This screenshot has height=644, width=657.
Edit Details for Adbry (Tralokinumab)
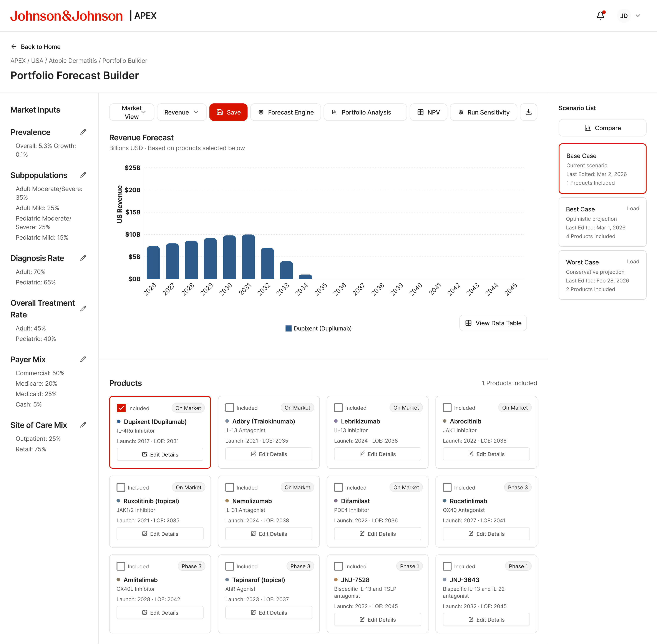tap(269, 454)
